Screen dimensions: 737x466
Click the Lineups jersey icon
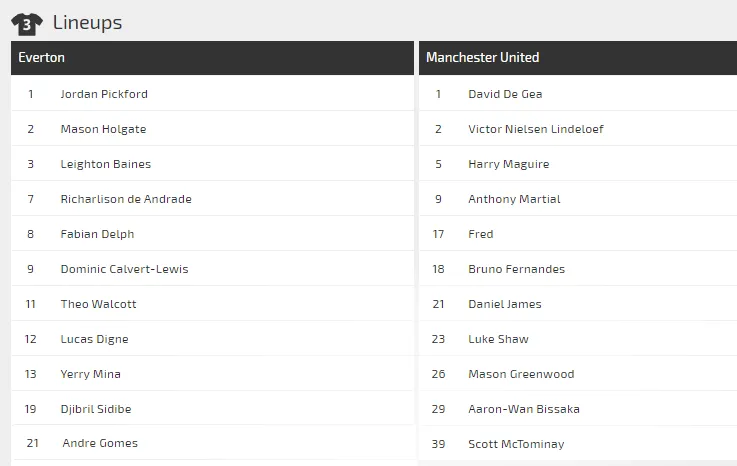[x=26, y=23]
